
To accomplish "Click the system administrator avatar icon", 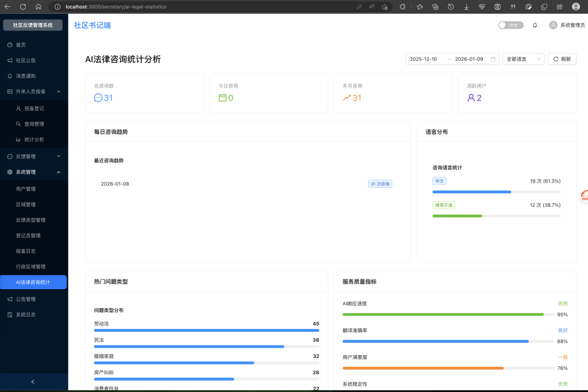I will (x=553, y=25).
